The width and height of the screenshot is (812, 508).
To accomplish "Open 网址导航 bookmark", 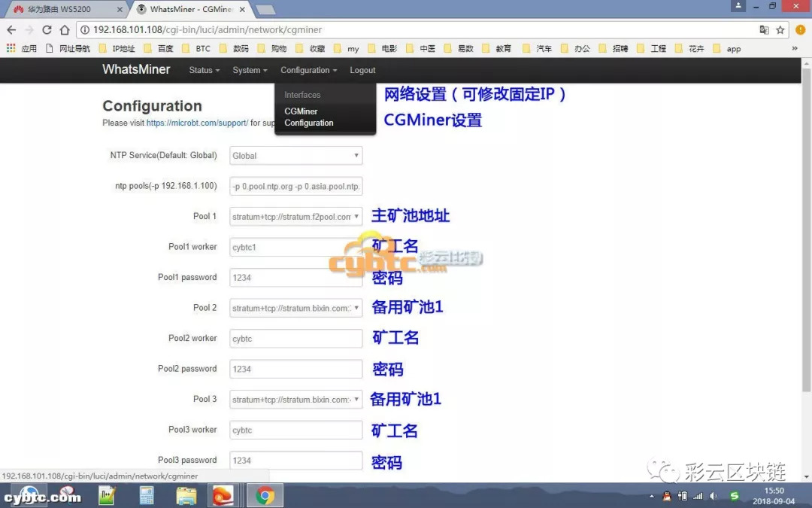I will tap(68, 48).
